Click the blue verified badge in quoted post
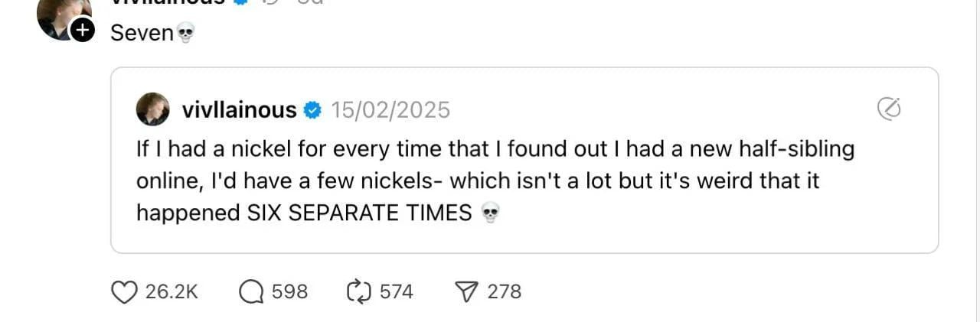The width and height of the screenshot is (980, 322). click(312, 111)
